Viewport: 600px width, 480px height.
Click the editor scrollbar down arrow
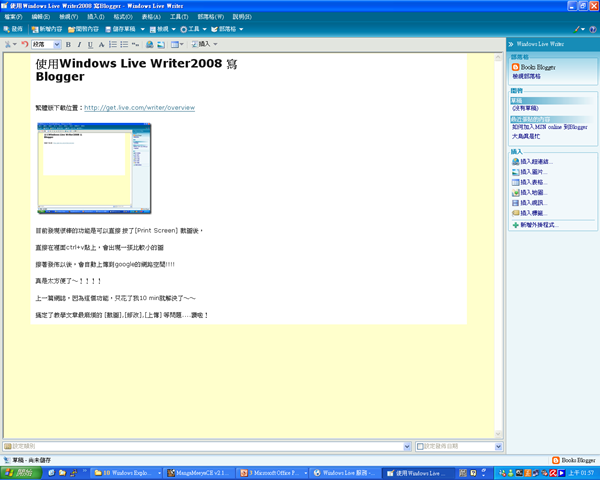click(x=498, y=434)
